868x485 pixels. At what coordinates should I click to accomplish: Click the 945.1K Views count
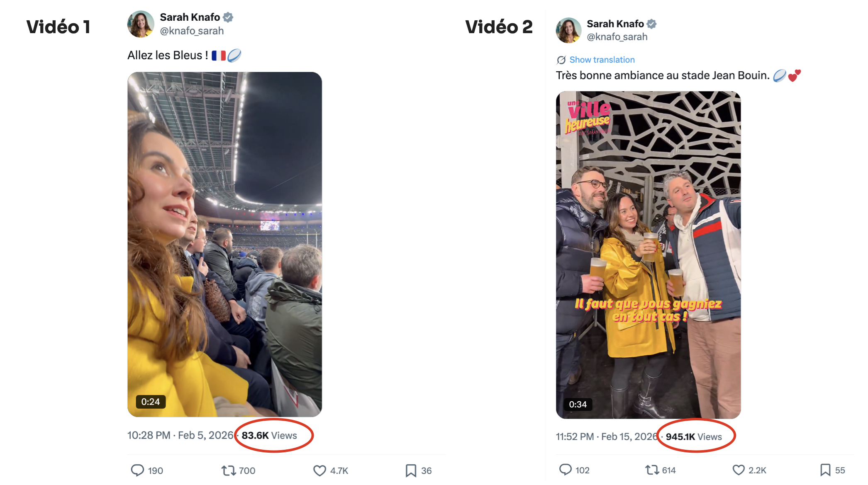click(x=694, y=436)
